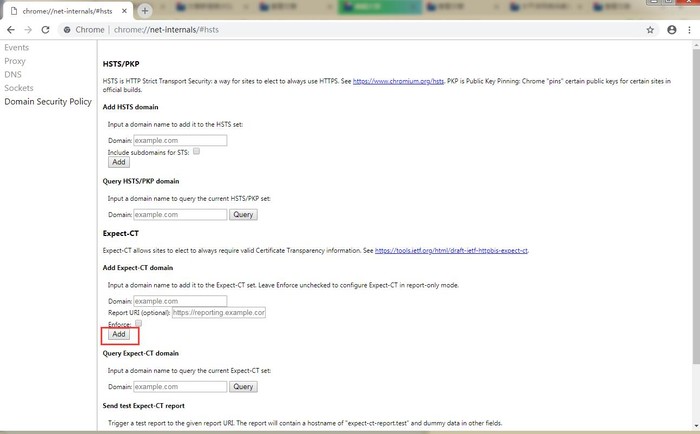The width and height of the screenshot is (700, 434).
Task: Open the Chrome profile avatar icon
Action: click(x=670, y=30)
